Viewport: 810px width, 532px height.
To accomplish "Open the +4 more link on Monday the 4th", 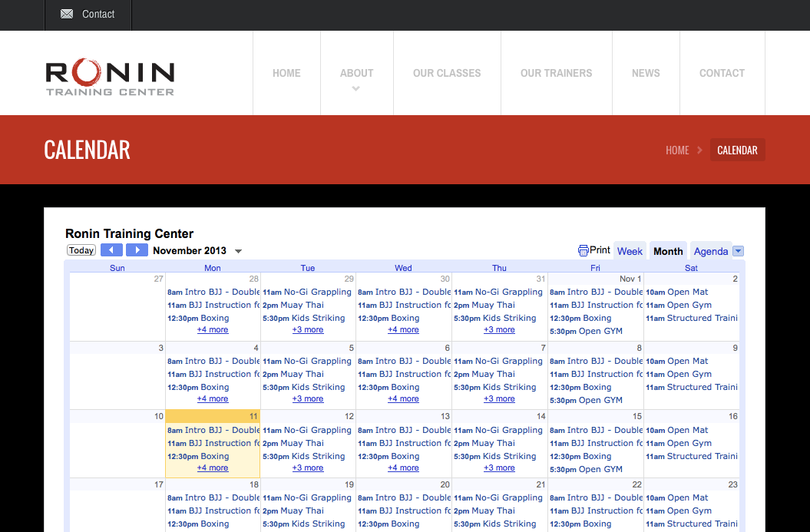I will coord(213,398).
